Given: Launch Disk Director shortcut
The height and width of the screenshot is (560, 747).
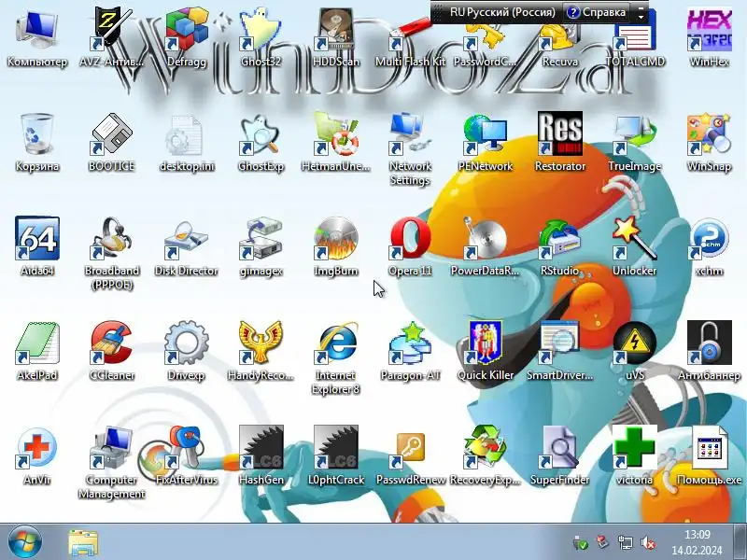Looking at the screenshot, I should [x=186, y=246].
